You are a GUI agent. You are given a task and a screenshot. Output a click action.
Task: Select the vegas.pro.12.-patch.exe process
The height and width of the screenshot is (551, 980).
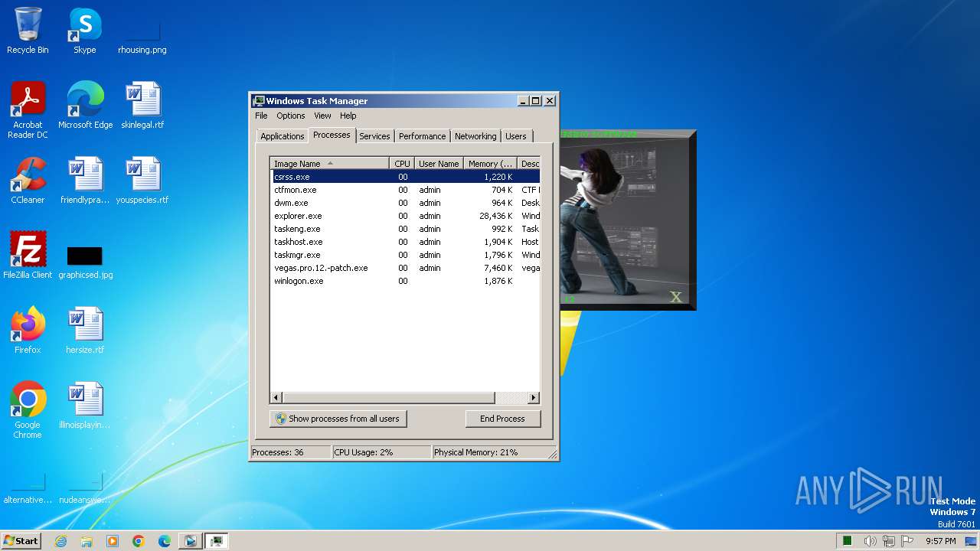(405, 268)
